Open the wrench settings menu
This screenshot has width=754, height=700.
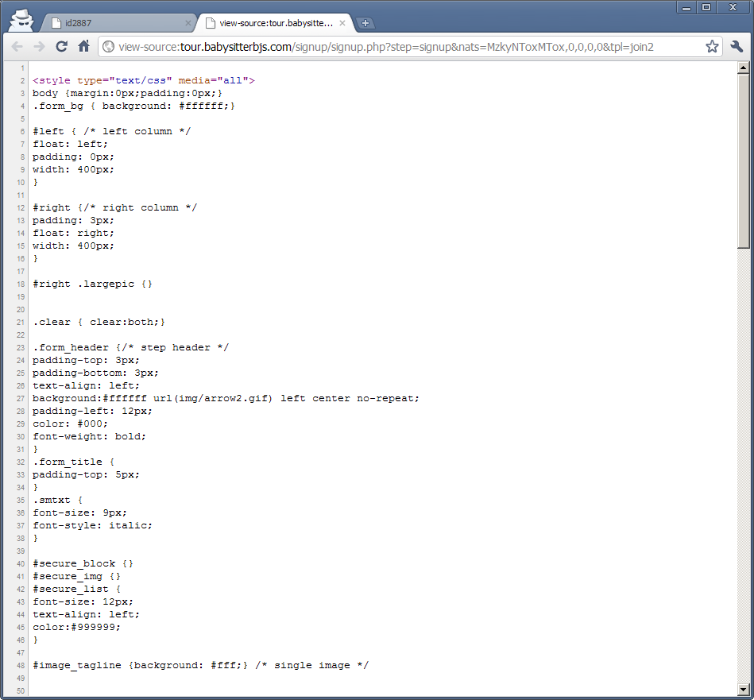(x=737, y=47)
